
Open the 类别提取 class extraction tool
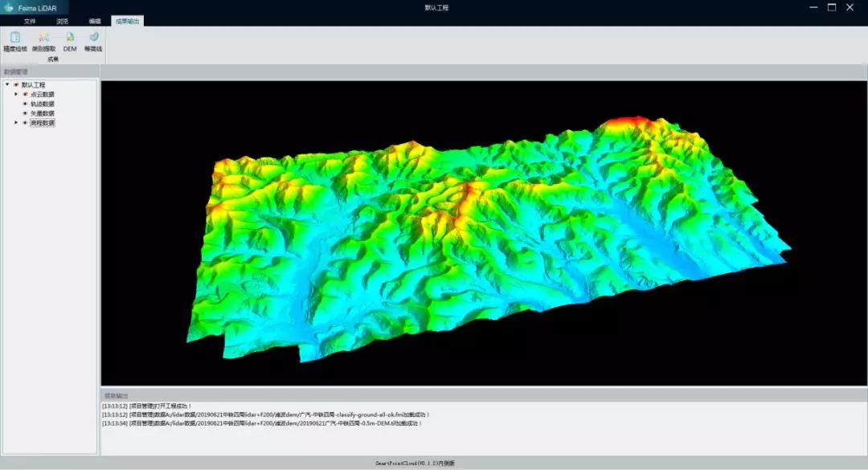[43, 37]
